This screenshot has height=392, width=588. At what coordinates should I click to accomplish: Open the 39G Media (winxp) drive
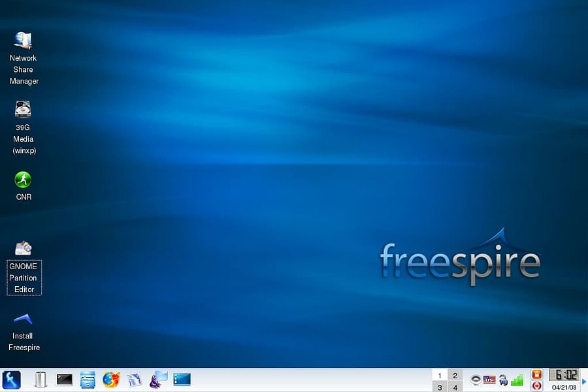pos(23,108)
